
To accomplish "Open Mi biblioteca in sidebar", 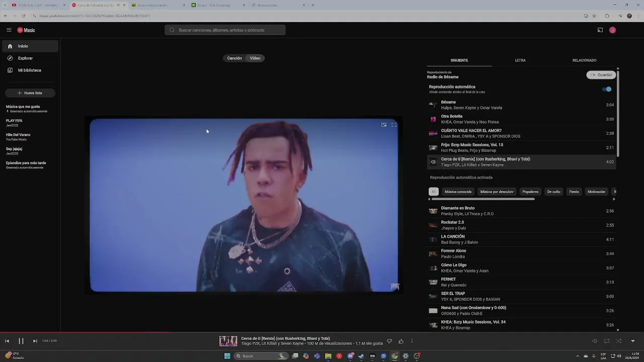I will click(x=30, y=70).
